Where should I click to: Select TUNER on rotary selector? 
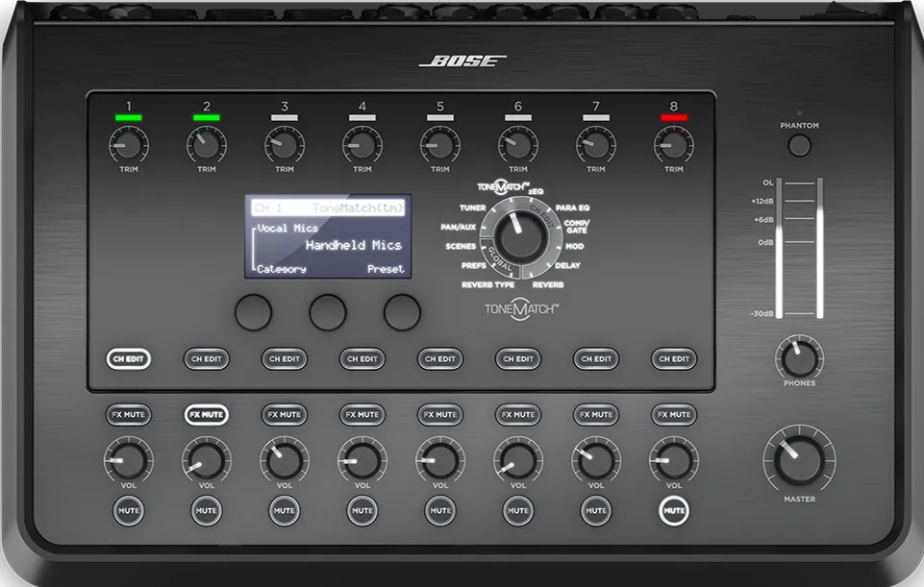pyautogui.click(x=473, y=208)
